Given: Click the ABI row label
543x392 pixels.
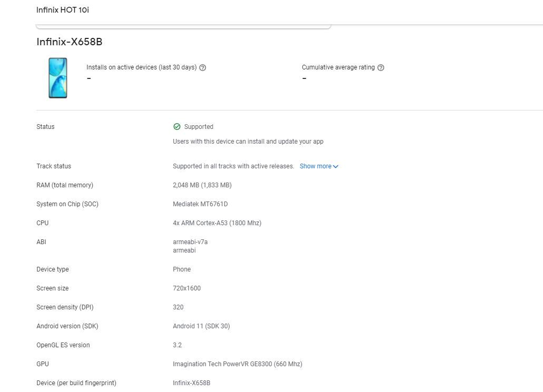Looking at the screenshot, I should pyautogui.click(x=41, y=242).
